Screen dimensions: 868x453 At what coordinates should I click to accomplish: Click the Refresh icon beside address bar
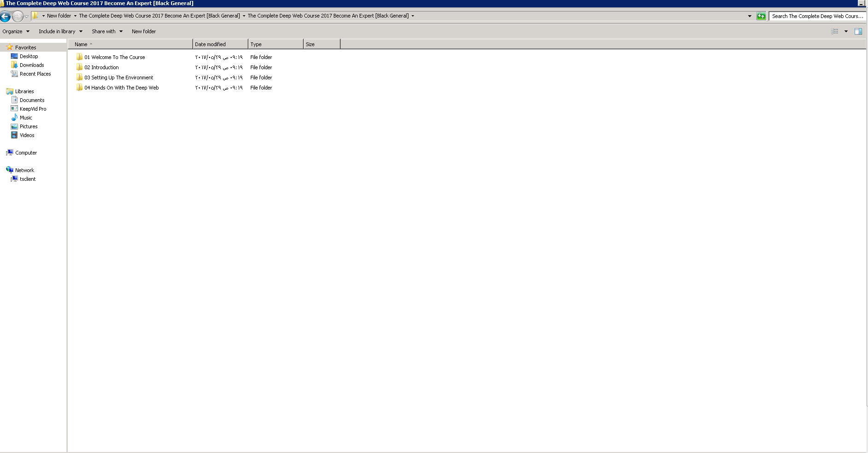point(761,16)
